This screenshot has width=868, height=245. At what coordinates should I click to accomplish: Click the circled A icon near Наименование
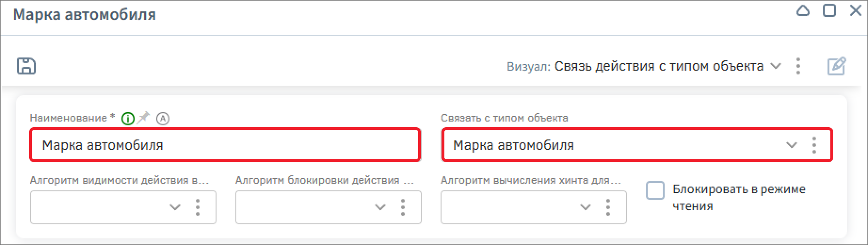pyautogui.click(x=162, y=119)
